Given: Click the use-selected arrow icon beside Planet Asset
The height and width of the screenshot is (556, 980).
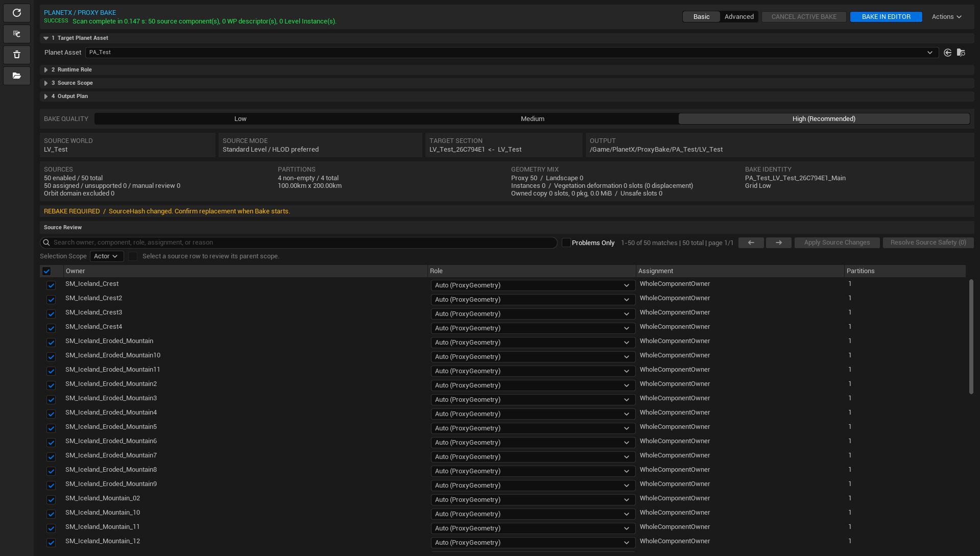Looking at the screenshot, I should (x=948, y=53).
